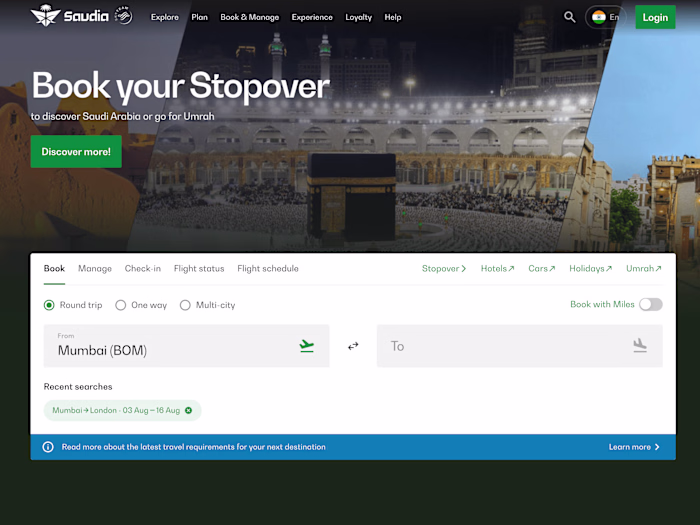Click the Login button
700x525 pixels.
click(x=655, y=17)
